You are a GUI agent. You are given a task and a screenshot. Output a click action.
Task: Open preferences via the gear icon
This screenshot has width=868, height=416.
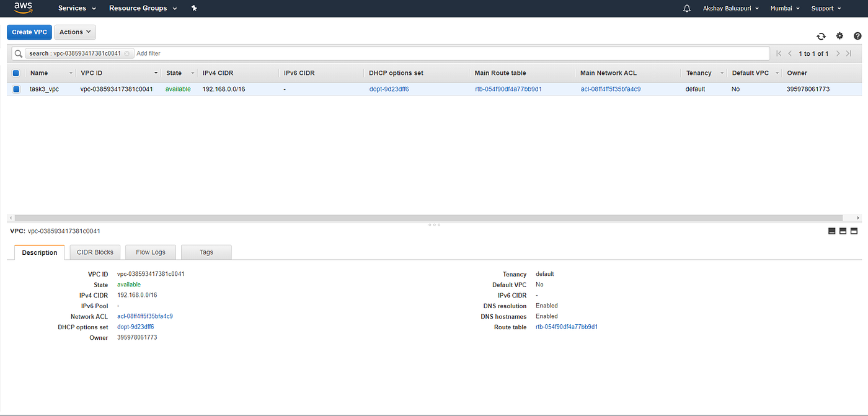[839, 36]
